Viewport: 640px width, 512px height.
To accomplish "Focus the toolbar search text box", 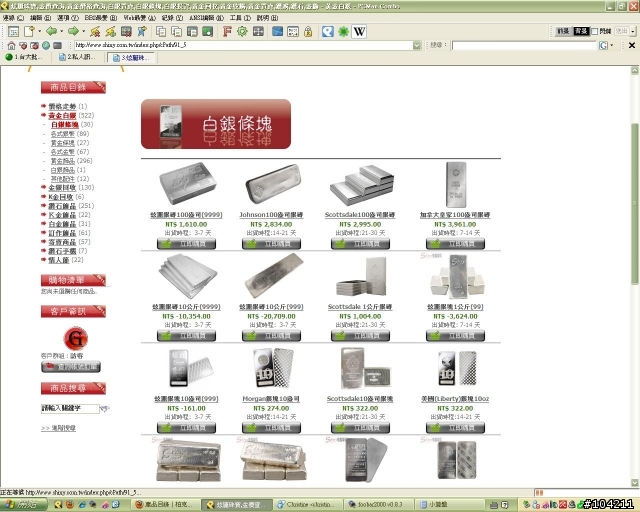I will point(524,45).
